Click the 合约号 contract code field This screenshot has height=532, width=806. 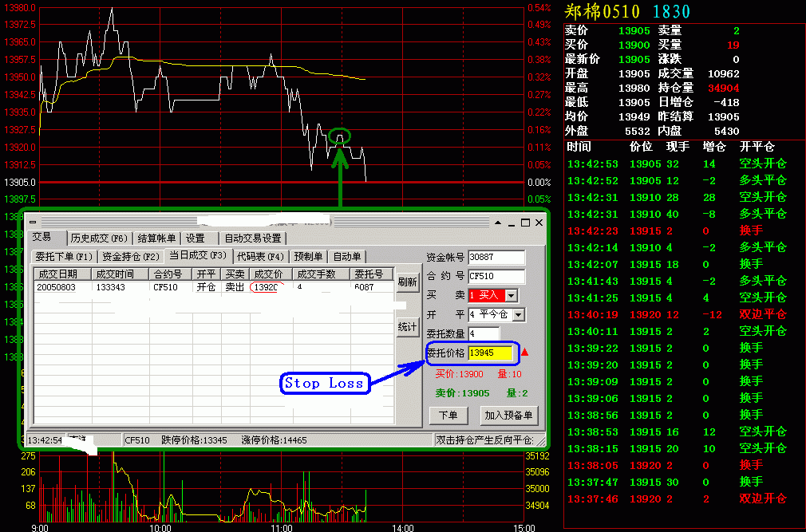point(496,277)
